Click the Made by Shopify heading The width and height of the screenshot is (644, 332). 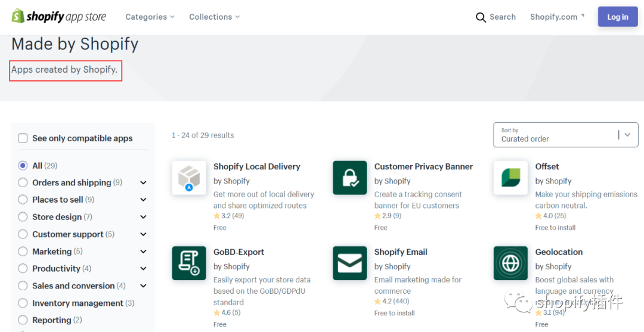click(75, 44)
